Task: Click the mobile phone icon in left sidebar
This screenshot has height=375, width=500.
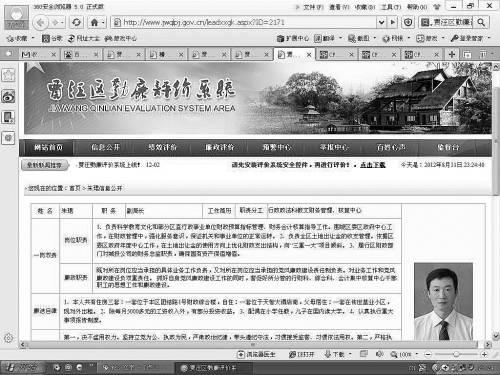Action: tap(8, 117)
